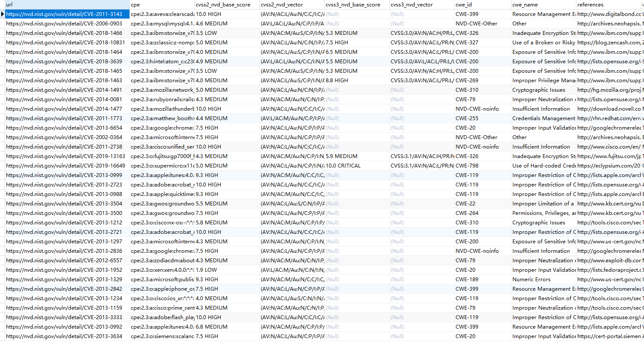
Task: Click the cvss2_nvd_base_score column header
Action: (x=227, y=5)
